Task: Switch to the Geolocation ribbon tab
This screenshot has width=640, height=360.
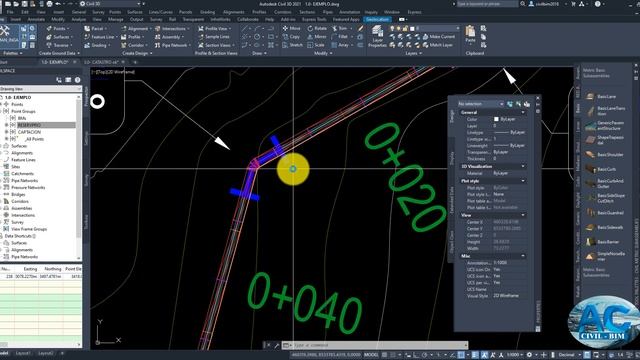Action: 377,19
